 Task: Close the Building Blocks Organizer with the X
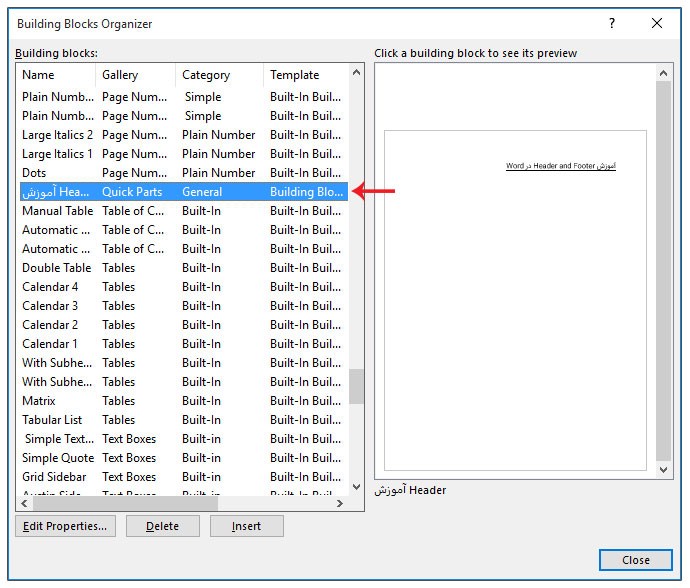(x=657, y=23)
